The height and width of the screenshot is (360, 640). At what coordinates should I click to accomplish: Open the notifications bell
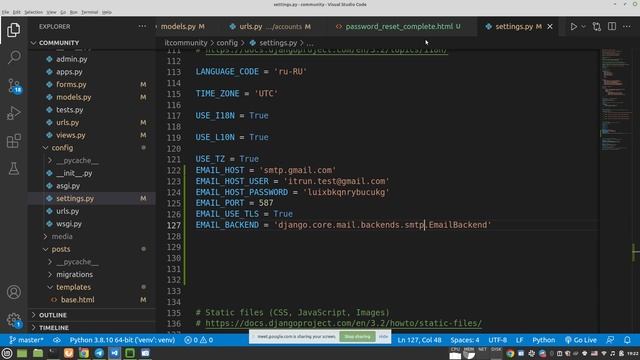tap(627, 340)
